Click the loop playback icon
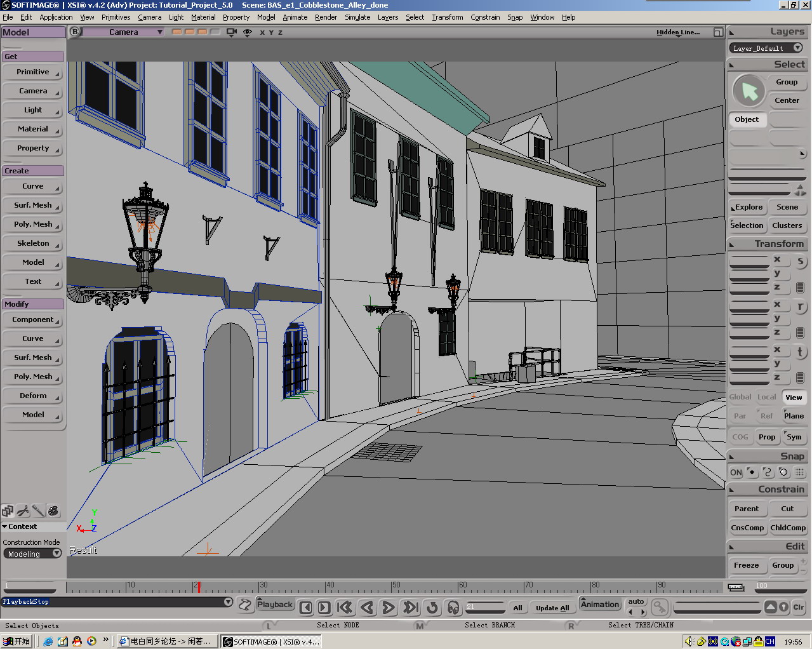The height and width of the screenshot is (649, 812). tap(432, 608)
